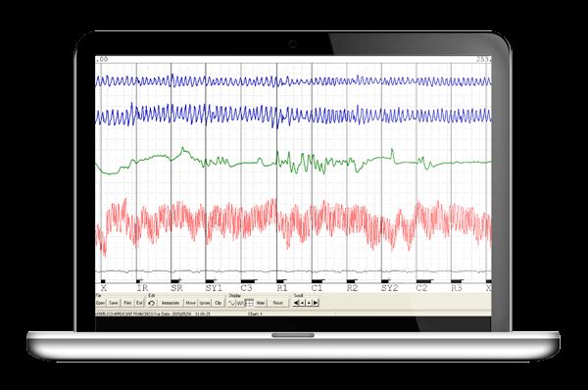Screen dimensions: 588x390
Task: Toggle the grid display icon
Action: (249, 303)
